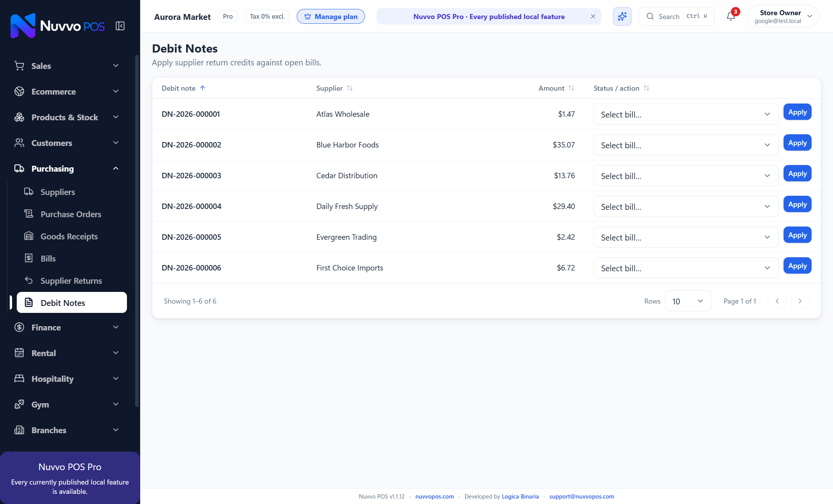Click the Purchase Orders scroll icon
This screenshot has height=504, width=833.
29,214
